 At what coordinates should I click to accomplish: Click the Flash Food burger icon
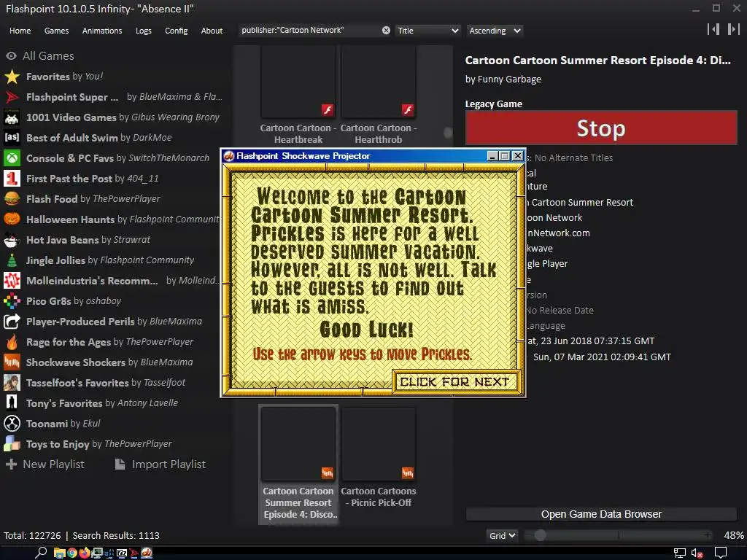pos(12,198)
